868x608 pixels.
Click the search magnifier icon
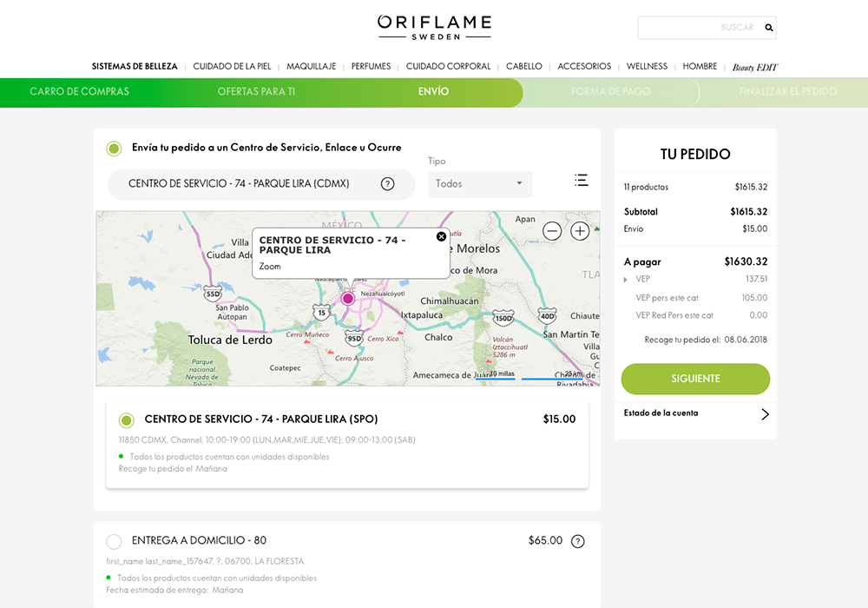click(768, 28)
